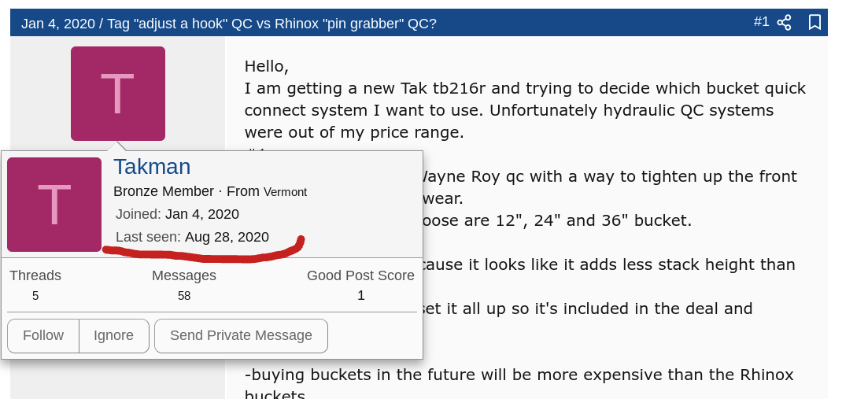The image size is (868, 399).
Task: Click the Last seen Aug 28, 2020 date
Action: tap(227, 237)
